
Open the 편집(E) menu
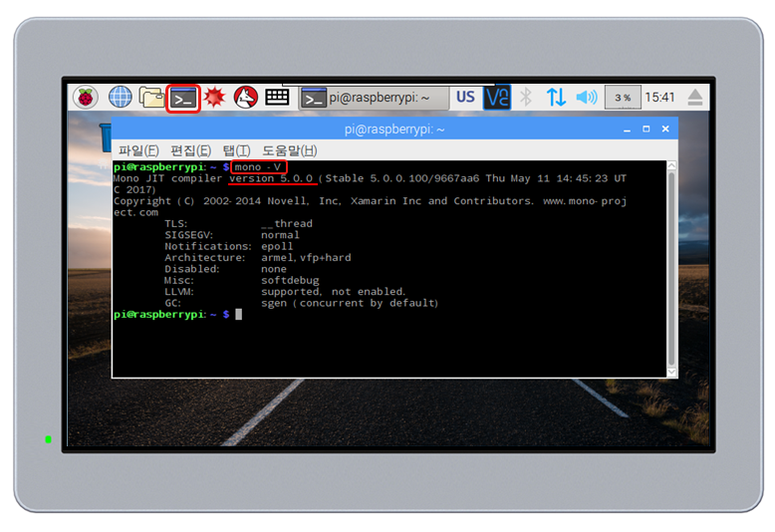point(190,150)
